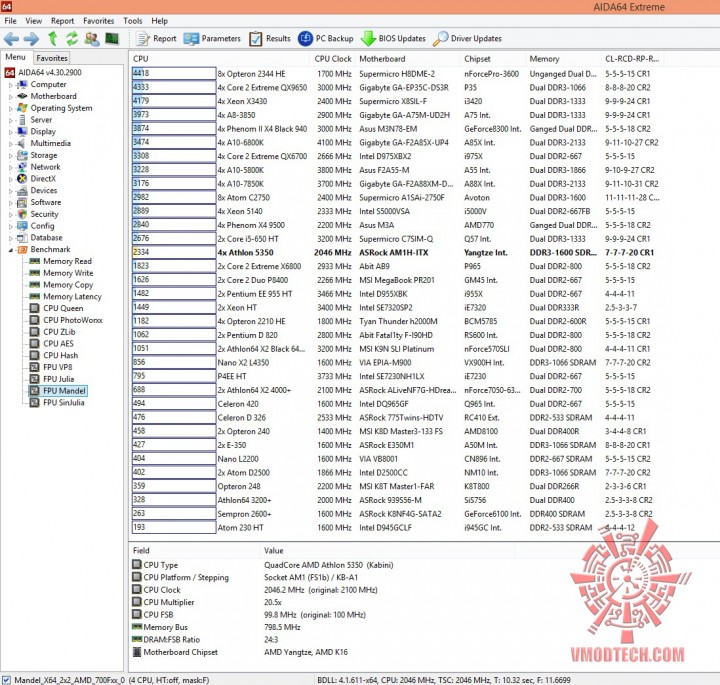720x685 pixels.
Task: Select the Memory Read benchmark
Action: pos(68,261)
